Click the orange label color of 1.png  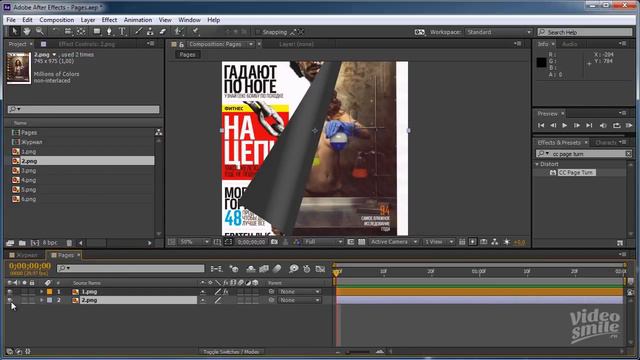click(x=49, y=292)
